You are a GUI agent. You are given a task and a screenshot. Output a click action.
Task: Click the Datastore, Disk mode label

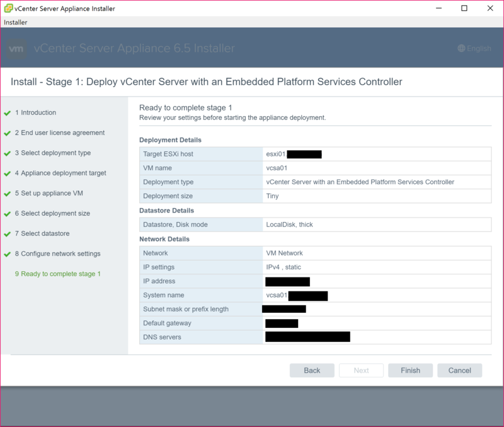175,225
